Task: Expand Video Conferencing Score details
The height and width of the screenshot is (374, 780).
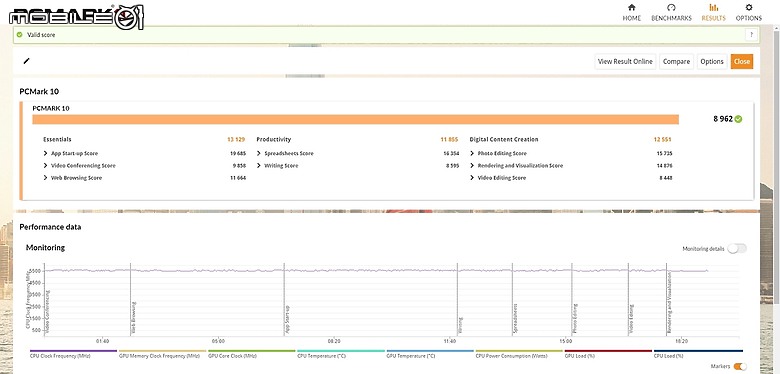Action: click(x=45, y=166)
